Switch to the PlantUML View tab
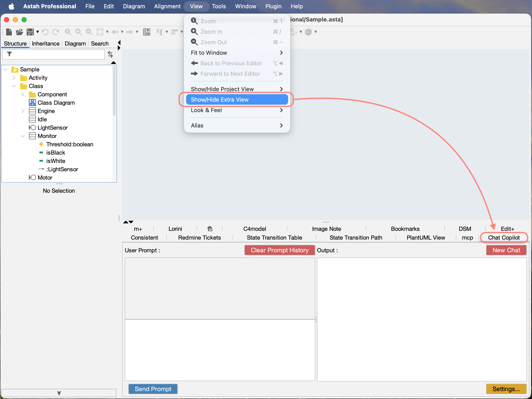 click(425, 238)
